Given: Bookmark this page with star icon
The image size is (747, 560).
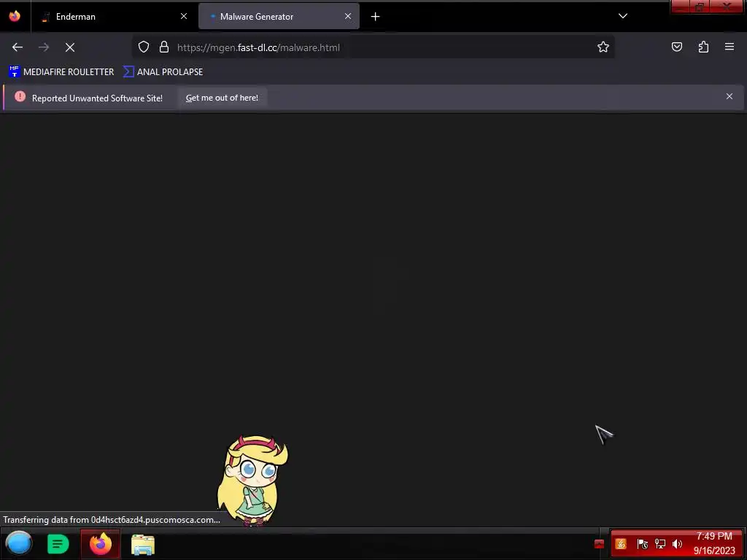Looking at the screenshot, I should (x=603, y=47).
